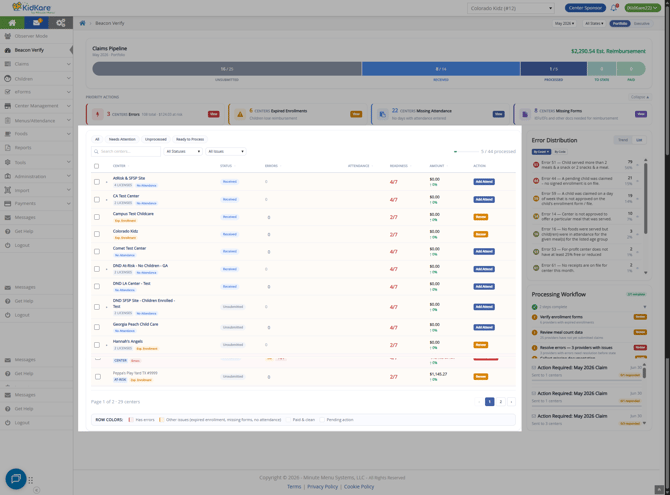Image resolution: width=670 pixels, height=495 pixels.
Task: Click the Unsubmitted segment of Claims Pipeline bar
Action: 227,69
